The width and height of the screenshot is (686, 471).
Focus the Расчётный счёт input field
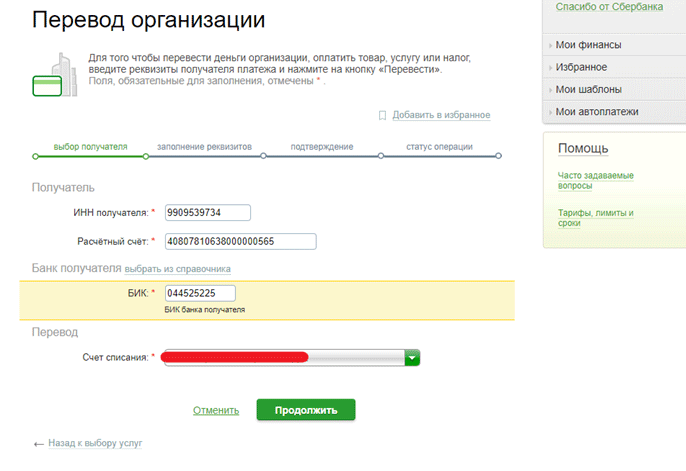click(241, 241)
